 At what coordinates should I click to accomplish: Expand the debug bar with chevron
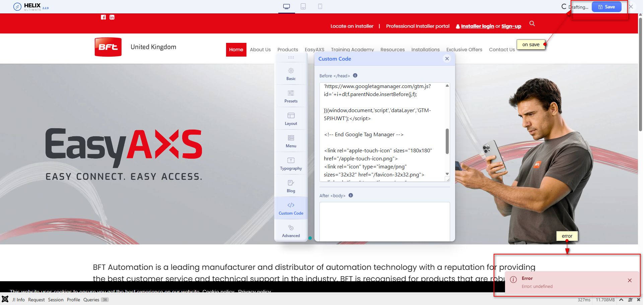point(621,300)
